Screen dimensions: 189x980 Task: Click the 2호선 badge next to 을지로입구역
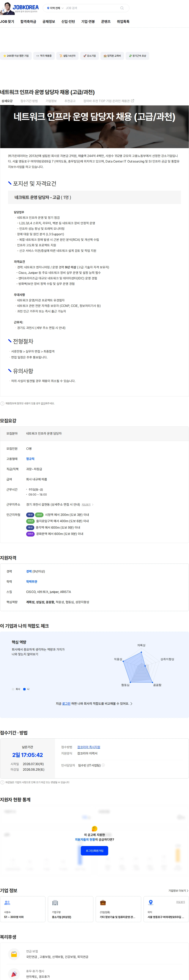click(30, 521)
